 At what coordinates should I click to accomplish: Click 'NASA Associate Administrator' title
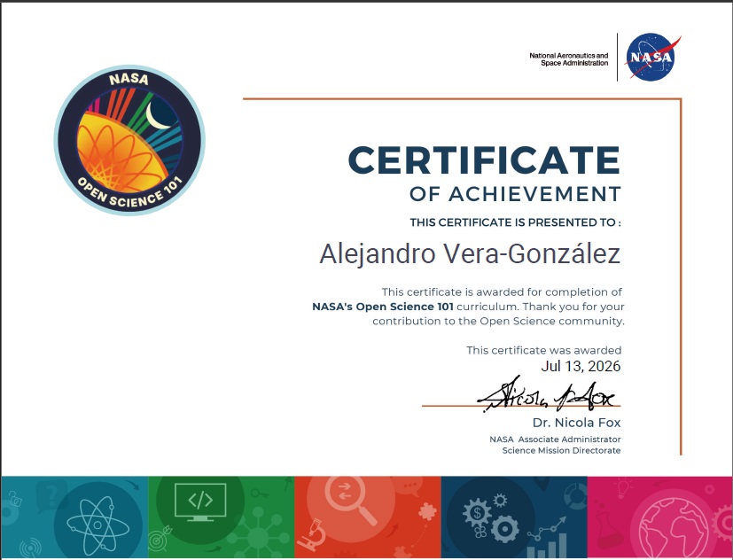coord(555,439)
